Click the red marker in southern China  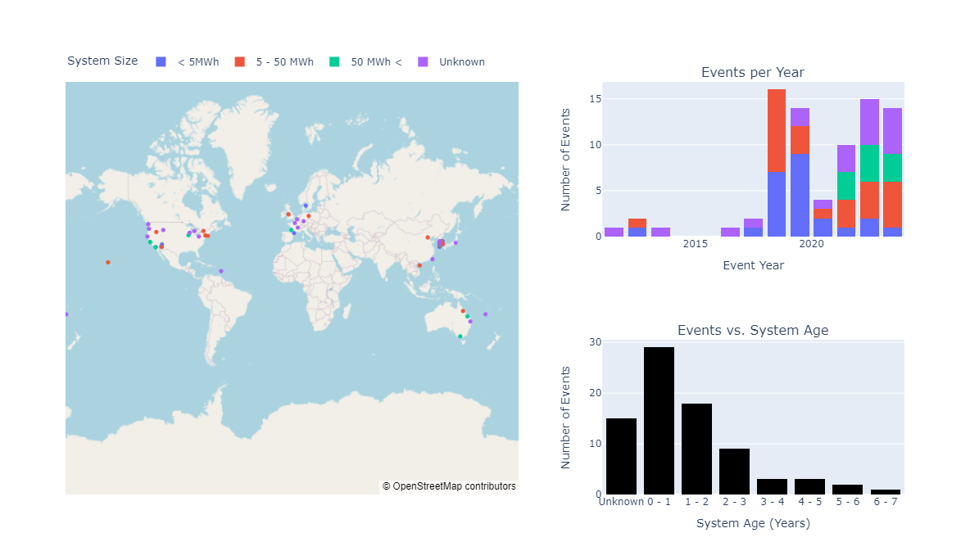click(419, 265)
